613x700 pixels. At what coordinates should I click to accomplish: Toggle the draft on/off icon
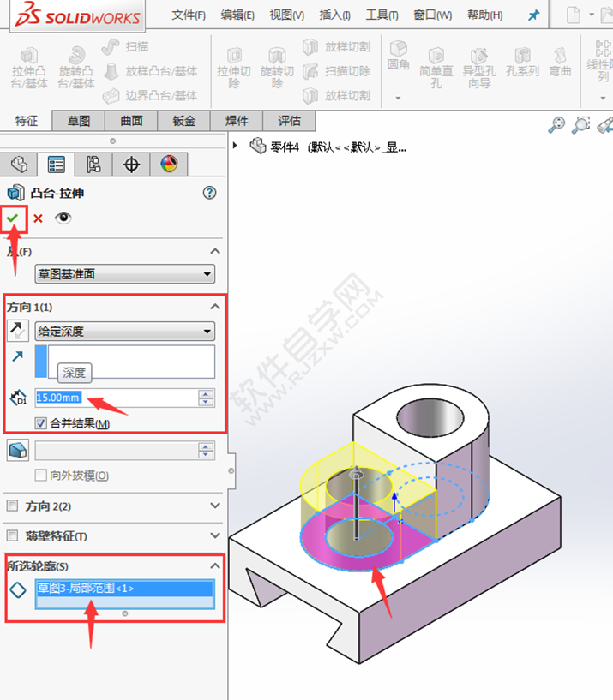click(18, 450)
